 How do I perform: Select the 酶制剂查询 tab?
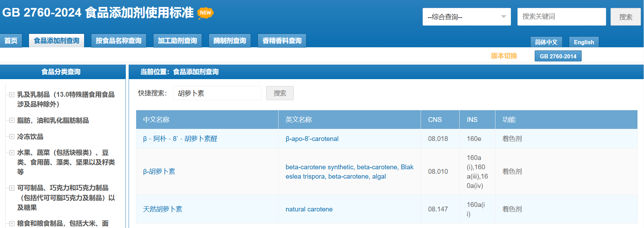point(230,41)
